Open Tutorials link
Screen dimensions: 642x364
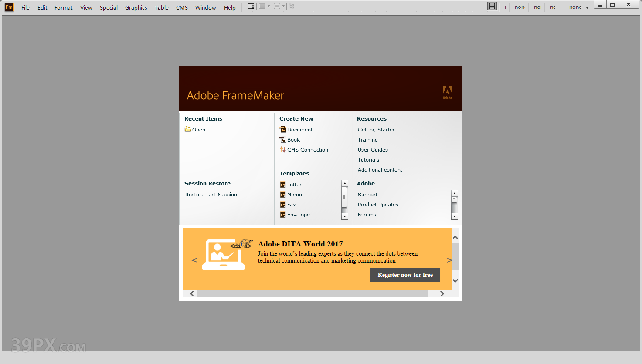(368, 160)
